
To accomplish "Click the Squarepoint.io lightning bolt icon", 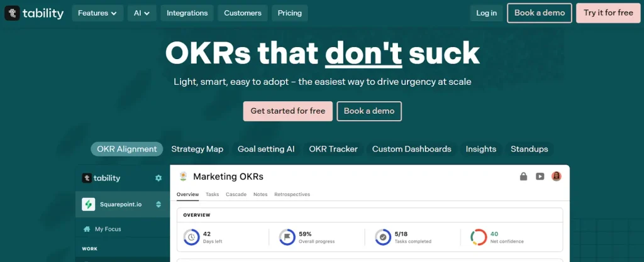I will 88,204.
